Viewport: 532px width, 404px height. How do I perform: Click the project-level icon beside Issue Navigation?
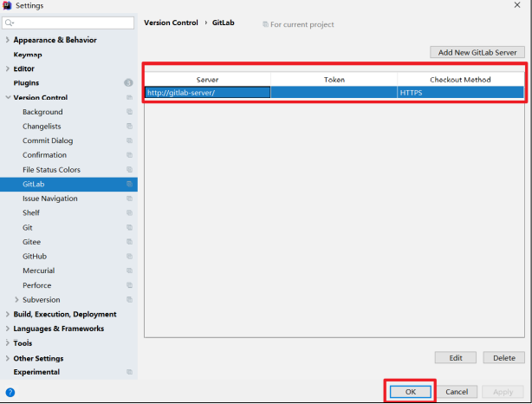(129, 199)
